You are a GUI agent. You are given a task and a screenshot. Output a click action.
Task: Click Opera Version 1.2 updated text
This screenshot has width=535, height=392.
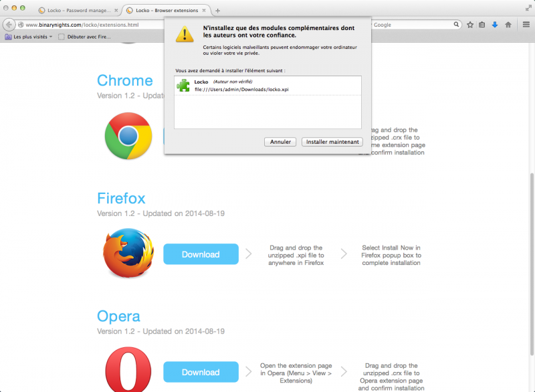pos(160,331)
